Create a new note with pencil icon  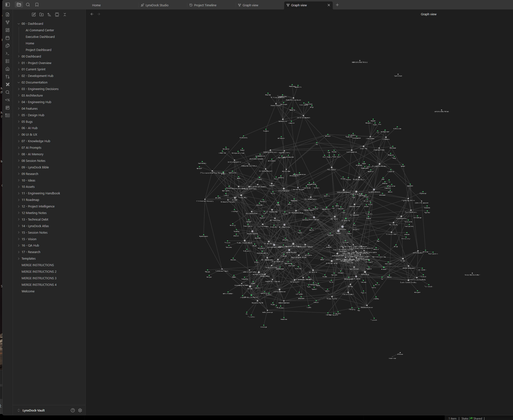(34, 15)
